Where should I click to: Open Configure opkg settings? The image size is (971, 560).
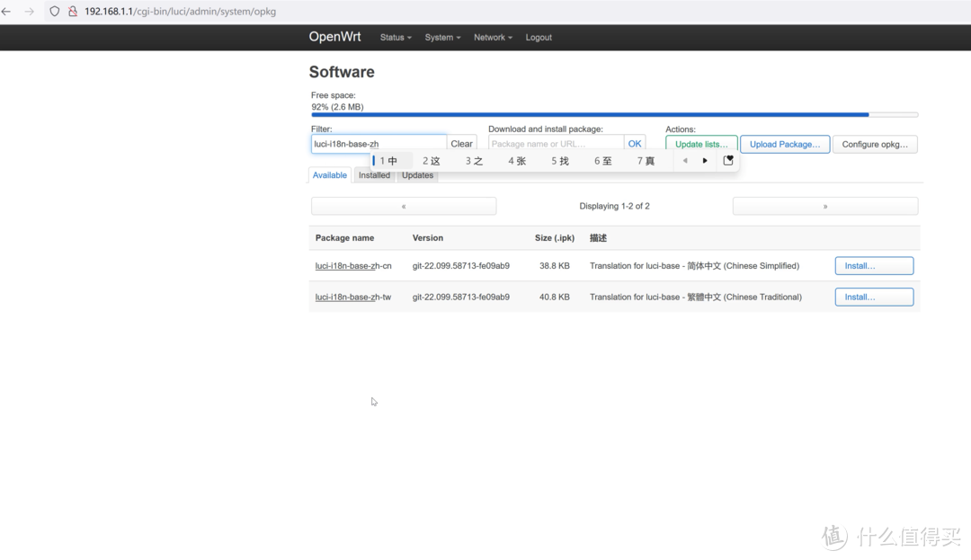point(874,144)
